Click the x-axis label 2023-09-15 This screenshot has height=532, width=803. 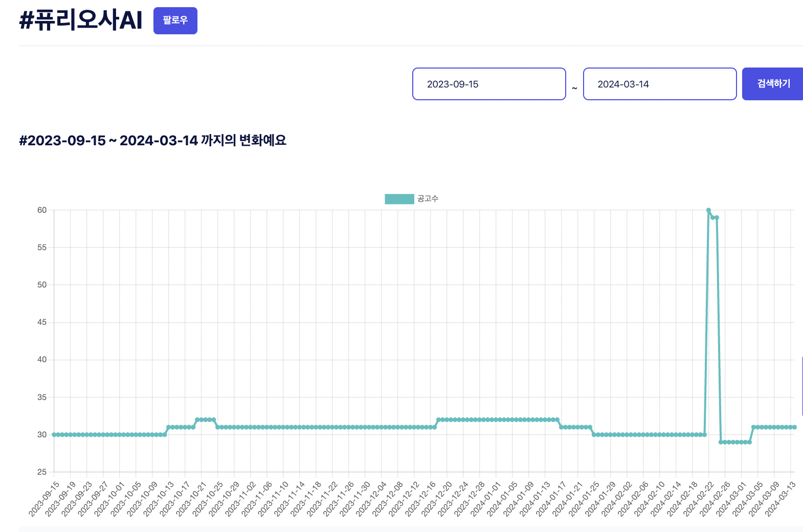point(44,499)
